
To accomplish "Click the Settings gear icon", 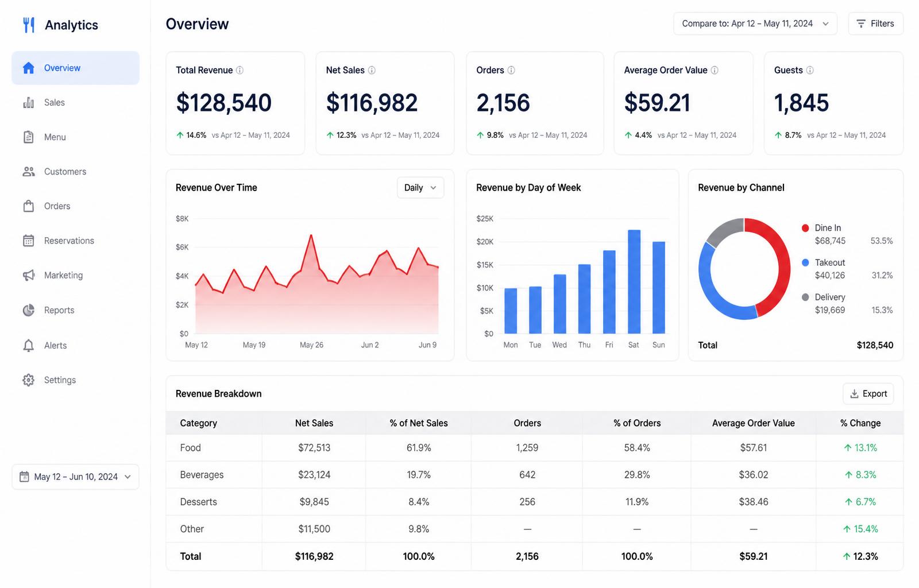I will [x=28, y=380].
